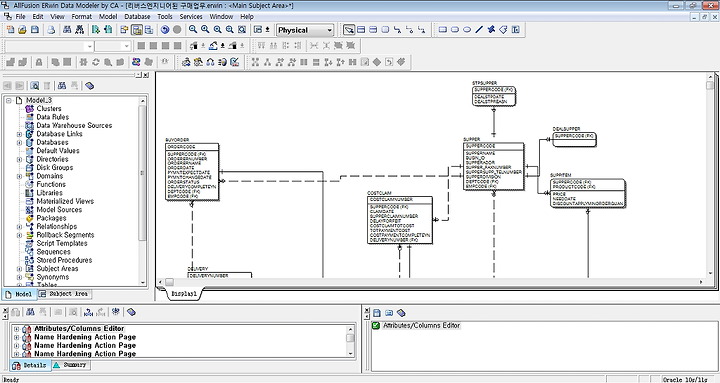Select the line drawing tool

point(479,30)
